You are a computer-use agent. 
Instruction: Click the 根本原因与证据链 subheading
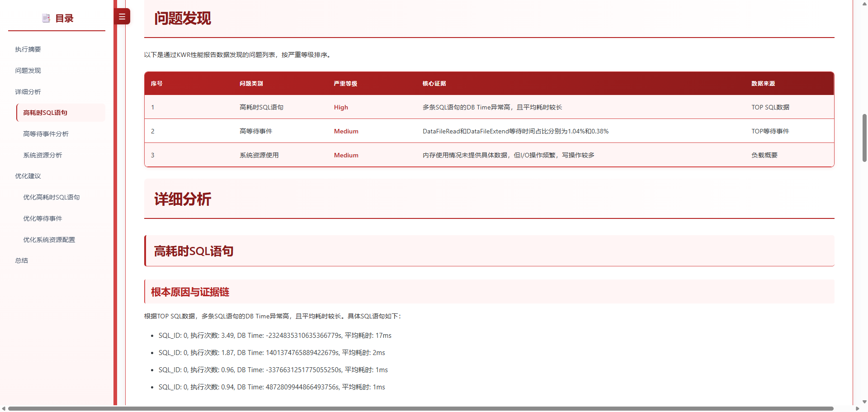(190, 292)
